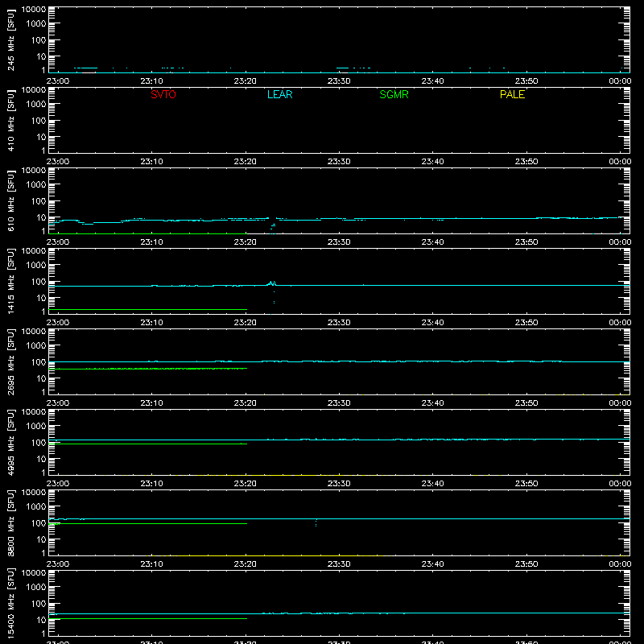Select the 2695 MHz [SFU] axis title
This screenshot has height=644, width=644.
point(10,361)
